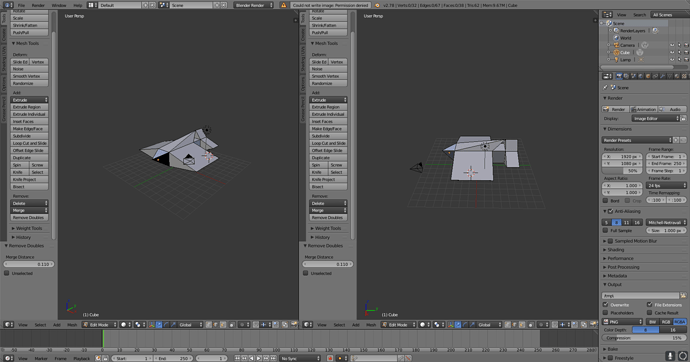Toggle the Overwrite checkbox
This screenshot has height=362, width=690.
click(605, 304)
